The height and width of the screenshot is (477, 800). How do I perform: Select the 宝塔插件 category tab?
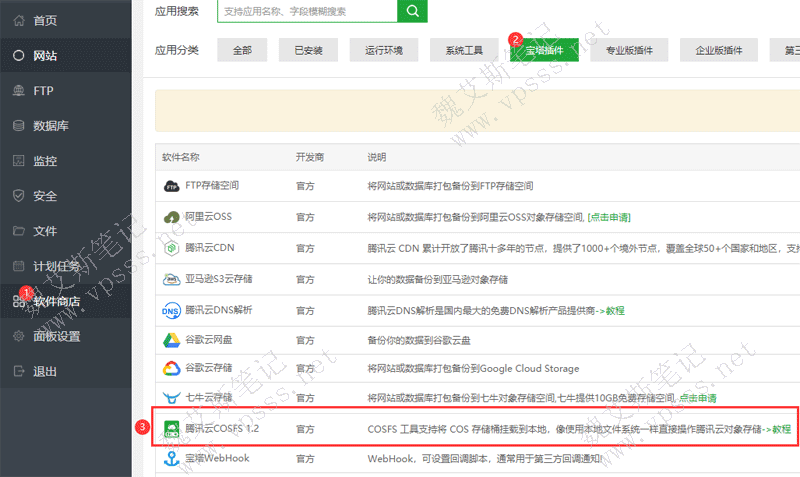(x=544, y=50)
